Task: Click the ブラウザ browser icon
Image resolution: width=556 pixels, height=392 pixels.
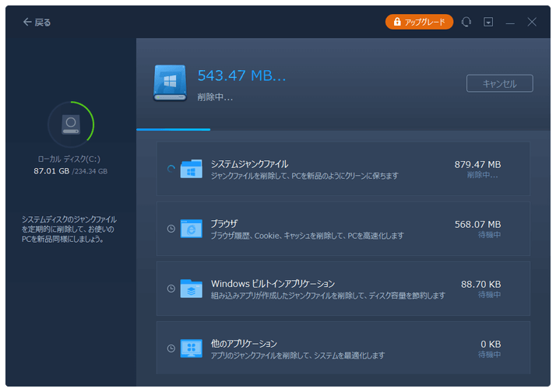Action: coord(191,228)
